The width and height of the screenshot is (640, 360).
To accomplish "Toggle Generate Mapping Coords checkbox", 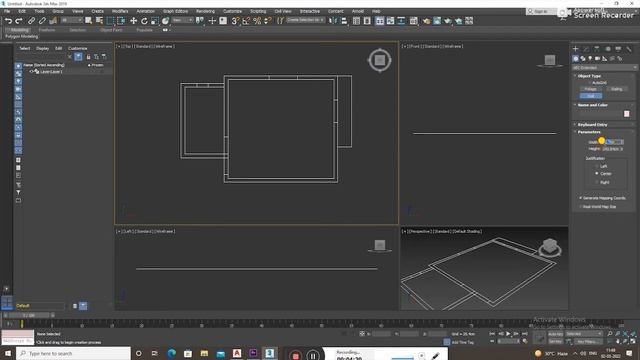I will [x=580, y=198].
